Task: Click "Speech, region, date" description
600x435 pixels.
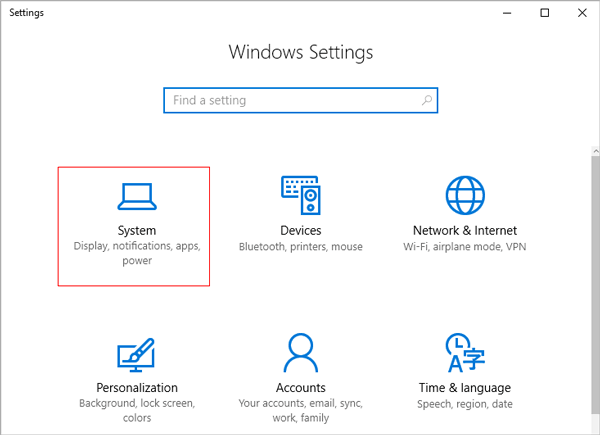Action: pos(465,404)
